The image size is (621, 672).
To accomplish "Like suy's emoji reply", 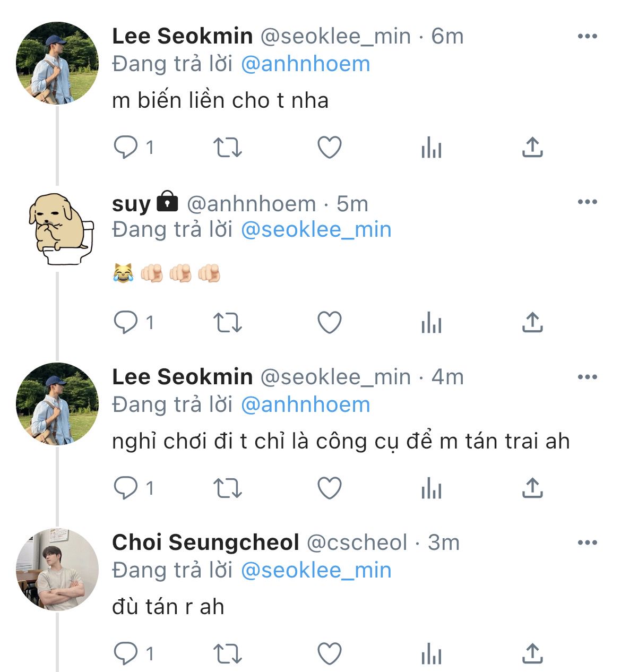I will tap(329, 322).
